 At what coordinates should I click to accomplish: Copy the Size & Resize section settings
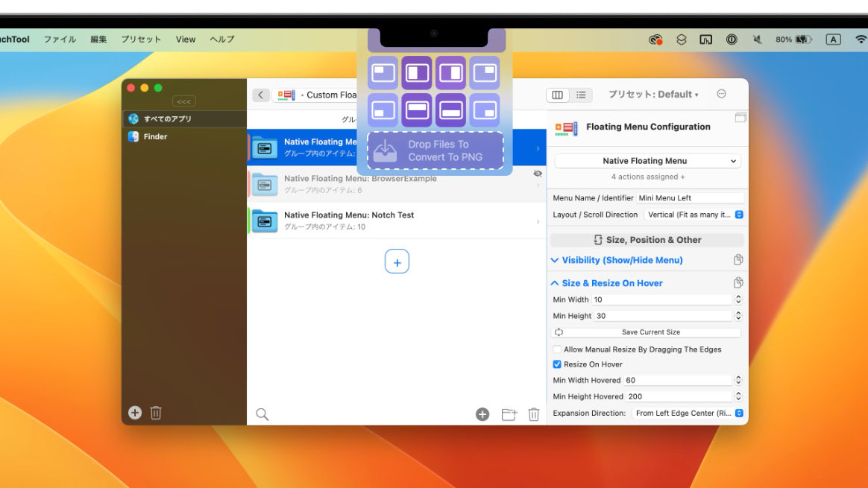tap(738, 283)
